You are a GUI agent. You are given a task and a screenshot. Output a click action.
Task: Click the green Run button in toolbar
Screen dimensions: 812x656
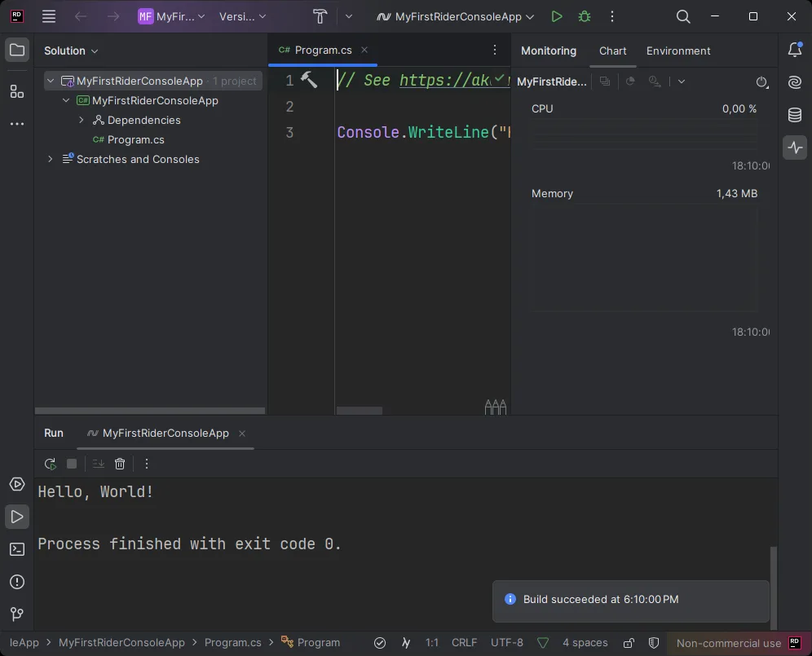point(556,16)
